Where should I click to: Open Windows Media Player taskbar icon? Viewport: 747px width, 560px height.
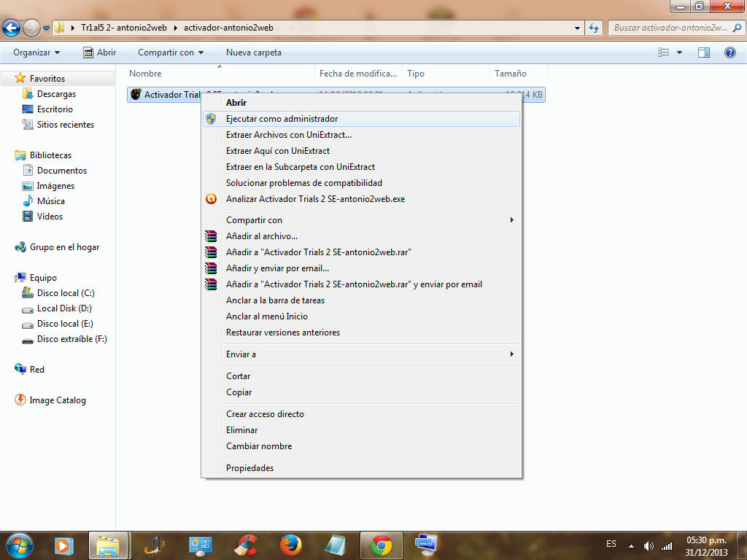click(64, 545)
